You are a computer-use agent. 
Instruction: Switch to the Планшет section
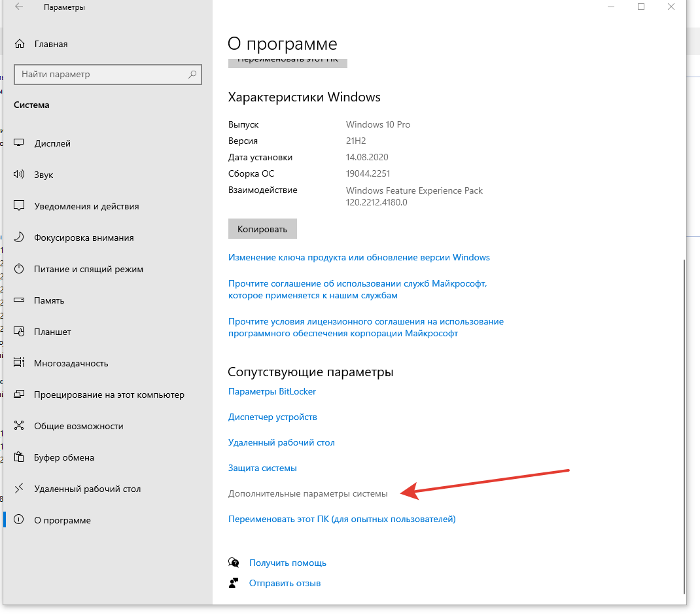tap(52, 332)
